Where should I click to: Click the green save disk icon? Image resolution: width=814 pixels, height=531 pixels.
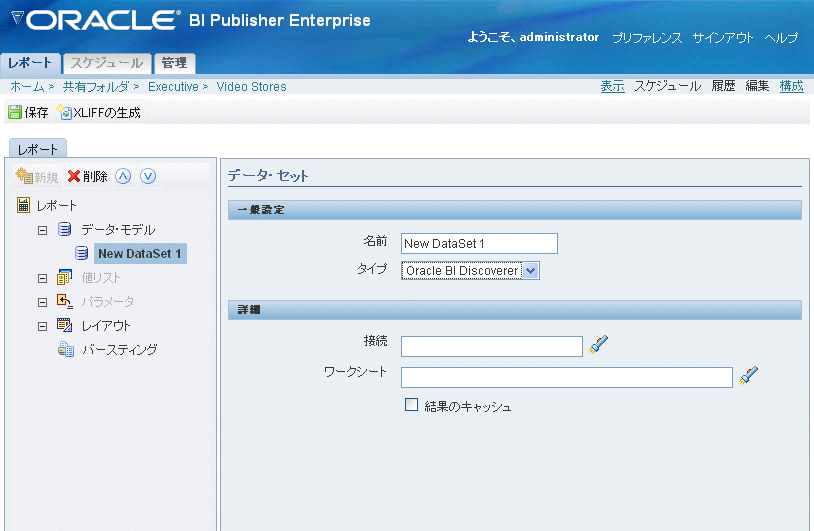pyautogui.click(x=15, y=112)
